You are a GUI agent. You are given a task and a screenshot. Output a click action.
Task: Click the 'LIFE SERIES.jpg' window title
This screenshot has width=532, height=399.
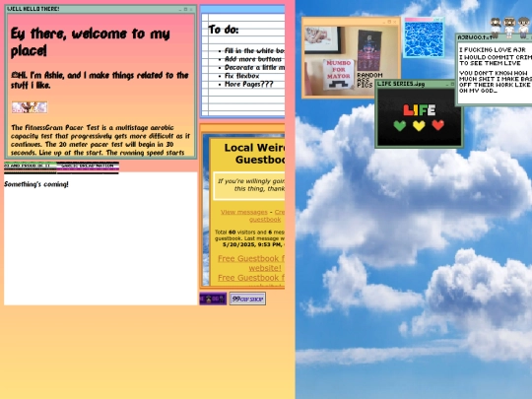click(x=401, y=84)
